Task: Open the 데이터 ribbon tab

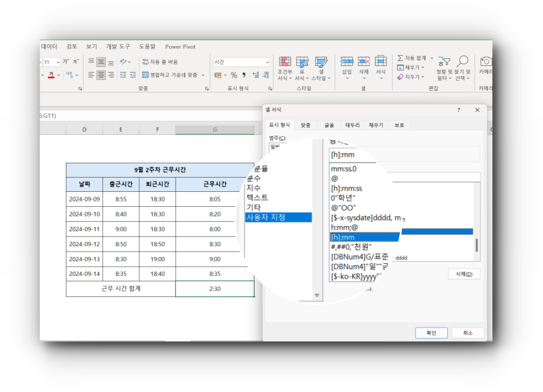Action: tap(49, 47)
